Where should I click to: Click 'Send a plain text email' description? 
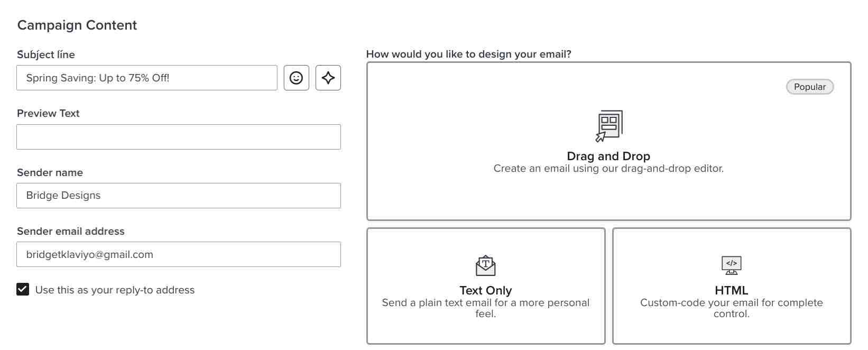click(486, 308)
